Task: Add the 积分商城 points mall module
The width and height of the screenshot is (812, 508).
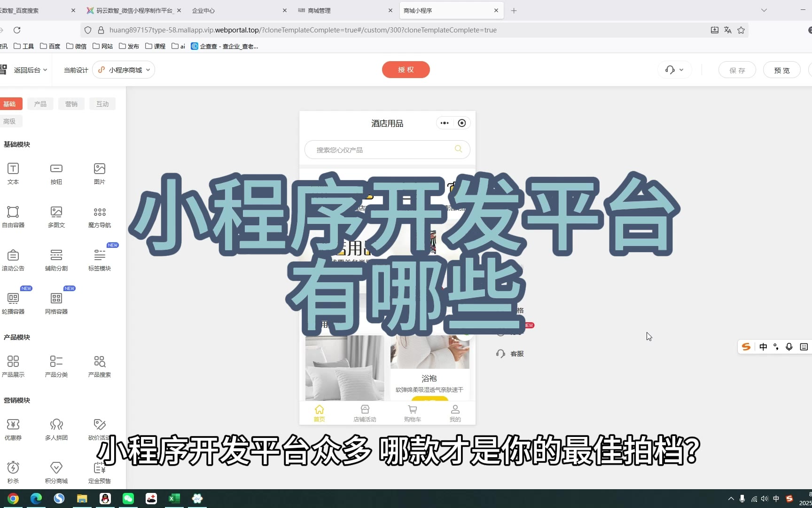Action: (x=56, y=473)
